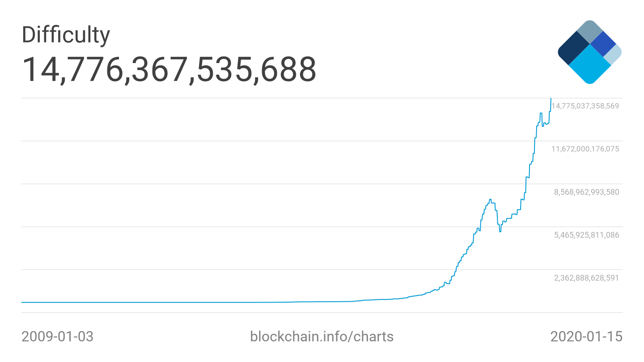Click the 8,568,962,993,580 axis label
The width and height of the screenshot is (644, 362).
(x=586, y=192)
